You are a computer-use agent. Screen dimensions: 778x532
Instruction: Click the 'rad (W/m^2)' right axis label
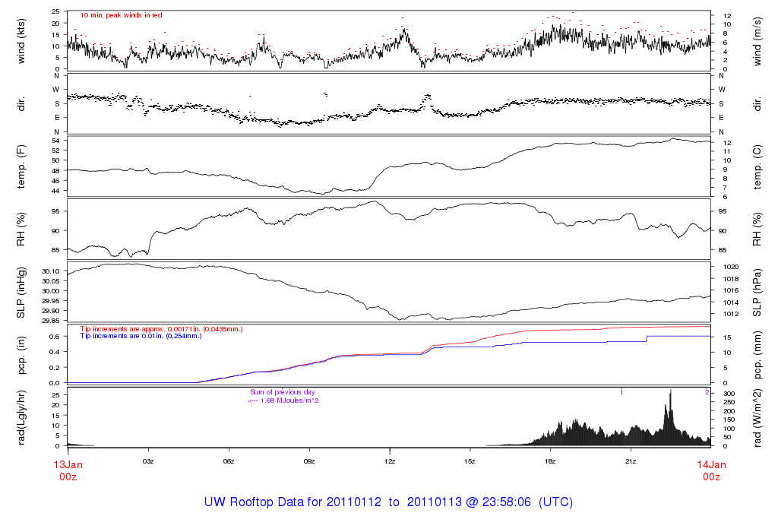[757, 416]
